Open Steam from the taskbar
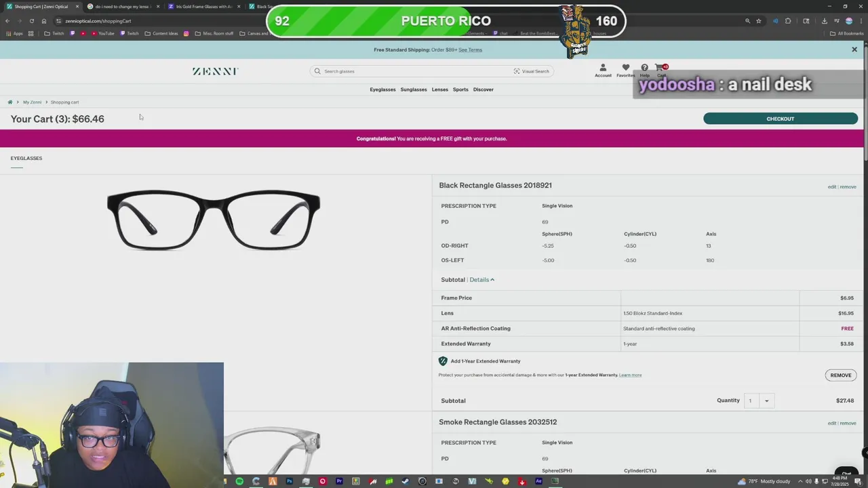This screenshot has height=488, width=868. (406, 481)
